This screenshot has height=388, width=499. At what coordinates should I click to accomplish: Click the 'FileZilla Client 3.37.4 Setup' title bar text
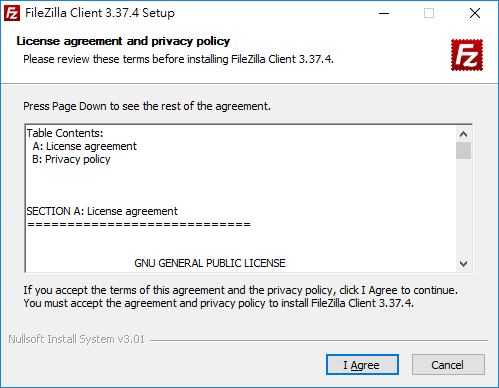pyautogui.click(x=100, y=13)
